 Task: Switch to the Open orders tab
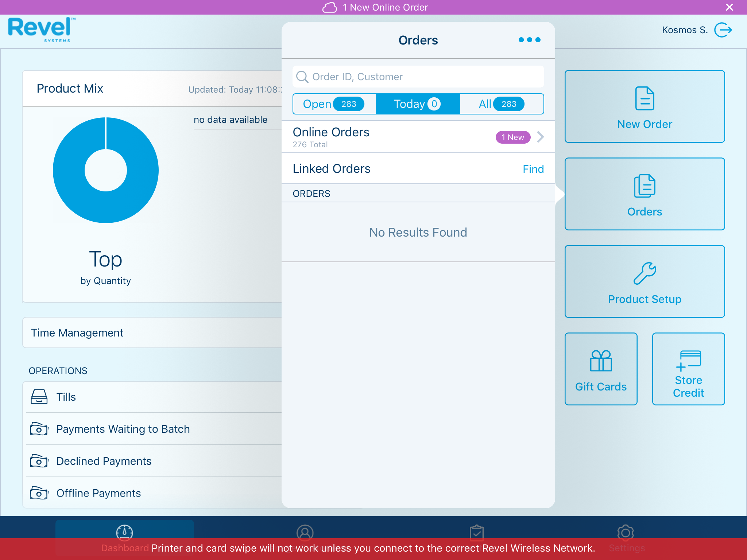point(334,104)
